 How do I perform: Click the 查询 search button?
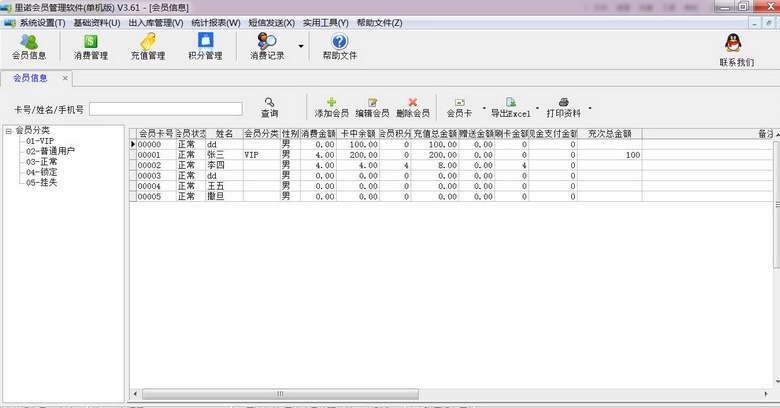269,107
